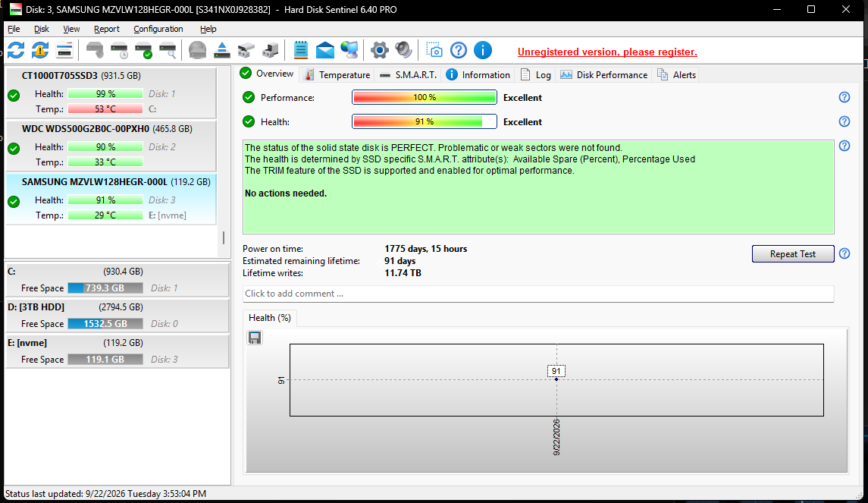This screenshot has width=868, height=503.
Task: Switch to the Information tab
Action: pos(478,75)
